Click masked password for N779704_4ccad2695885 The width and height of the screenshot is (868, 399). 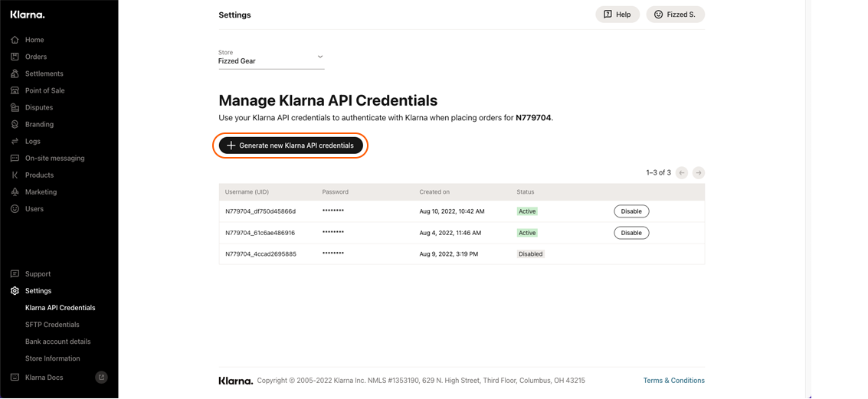click(x=333, y=253)
